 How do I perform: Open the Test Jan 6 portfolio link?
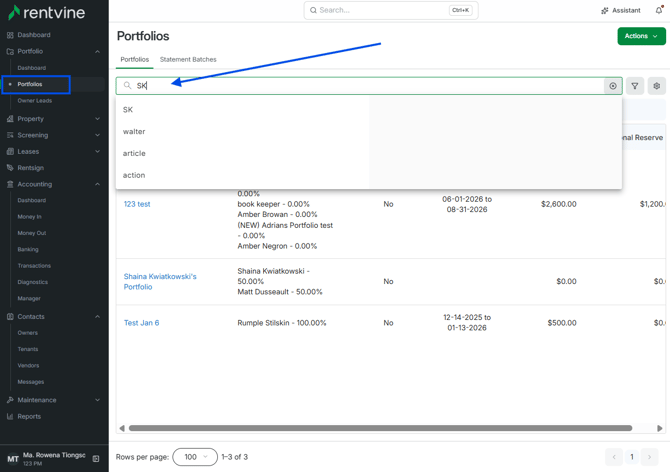click(x=141, y=323)
